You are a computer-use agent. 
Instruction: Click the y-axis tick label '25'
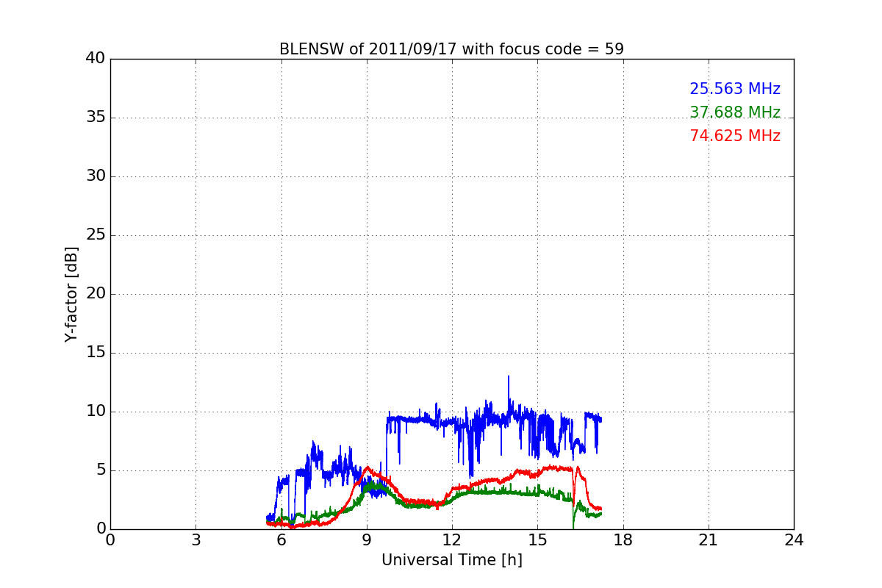point(96,235)
